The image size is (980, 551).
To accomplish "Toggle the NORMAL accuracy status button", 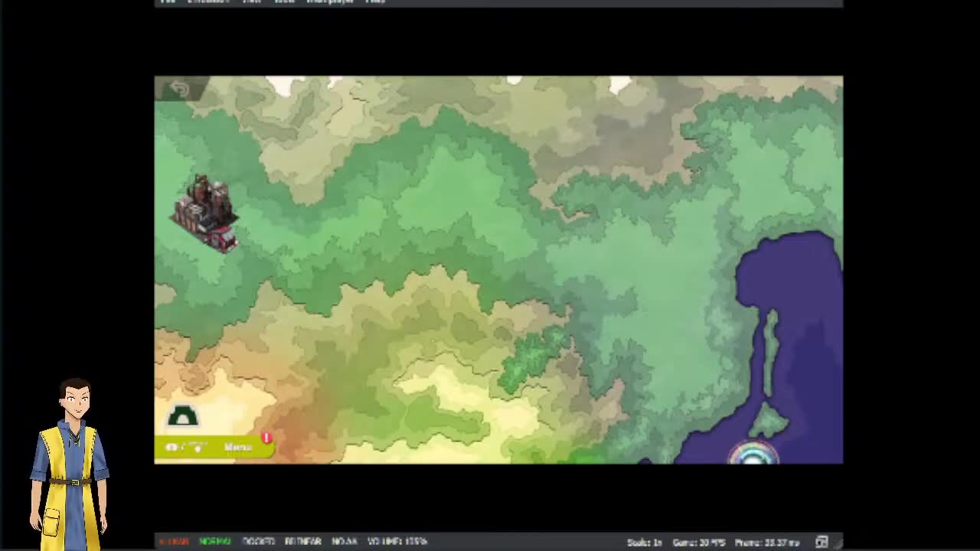I will pyautogui.click(x=215, y=542).
